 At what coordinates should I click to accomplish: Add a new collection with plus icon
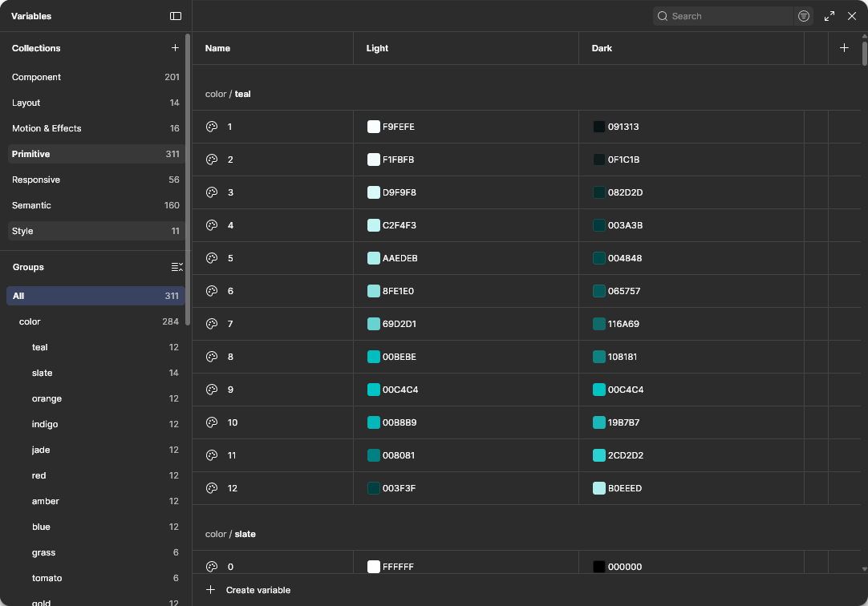175,48
